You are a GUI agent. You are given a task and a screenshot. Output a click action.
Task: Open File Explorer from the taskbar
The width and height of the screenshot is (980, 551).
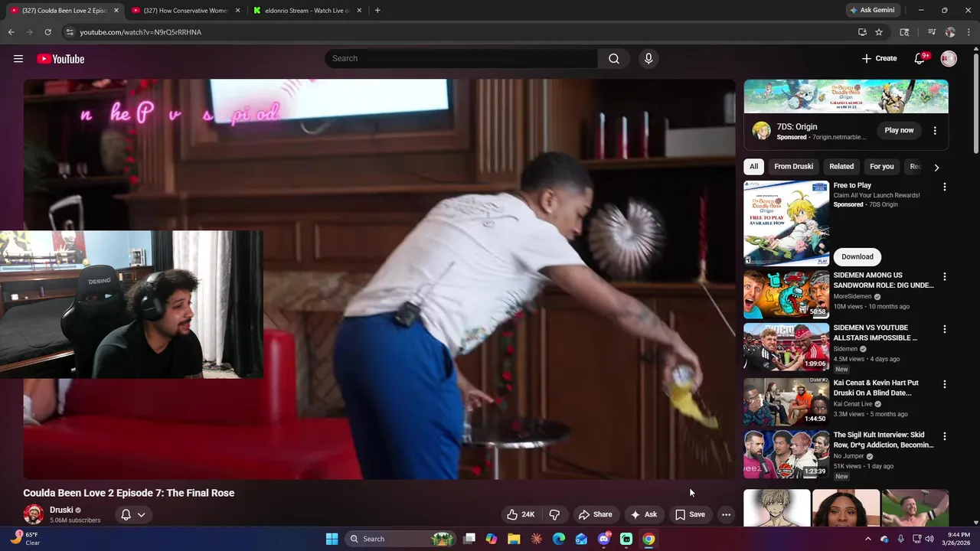coord(514,539)
